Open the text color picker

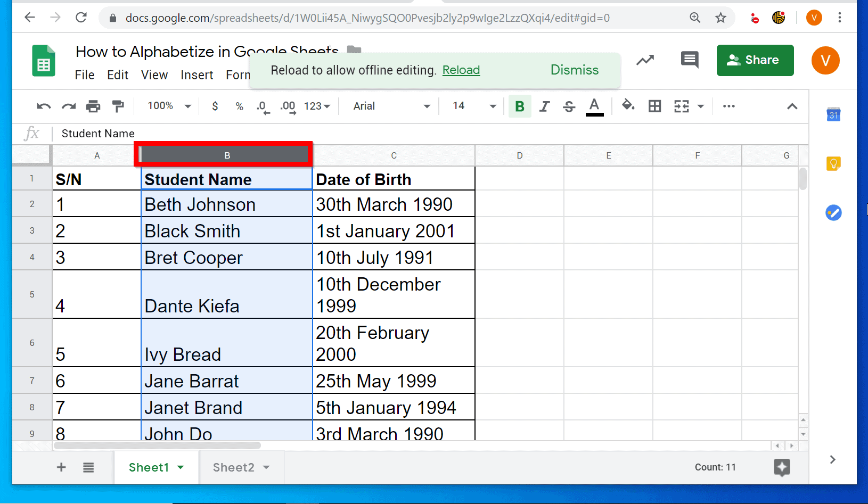[595, 106]
